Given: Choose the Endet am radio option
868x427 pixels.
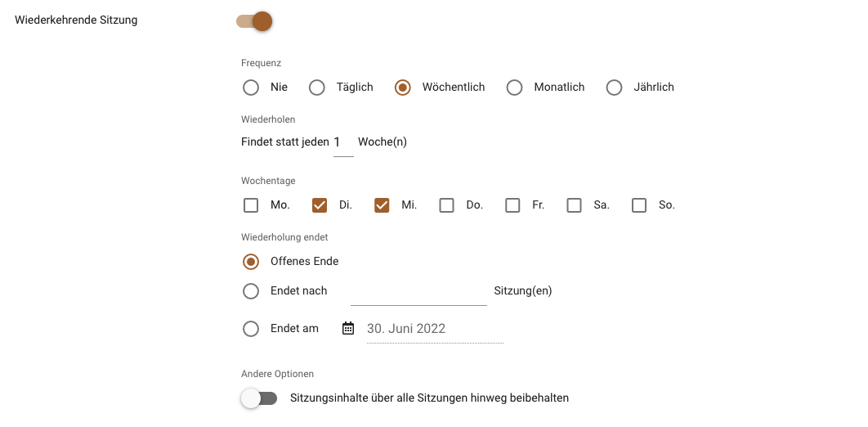Looking at the screenshot, I should tap(251, 328).
